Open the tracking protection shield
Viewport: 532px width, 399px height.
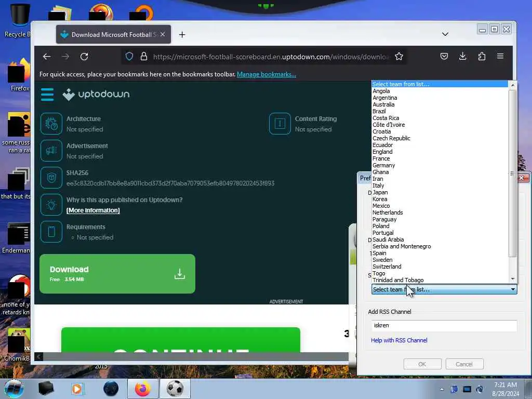[129, 56]
